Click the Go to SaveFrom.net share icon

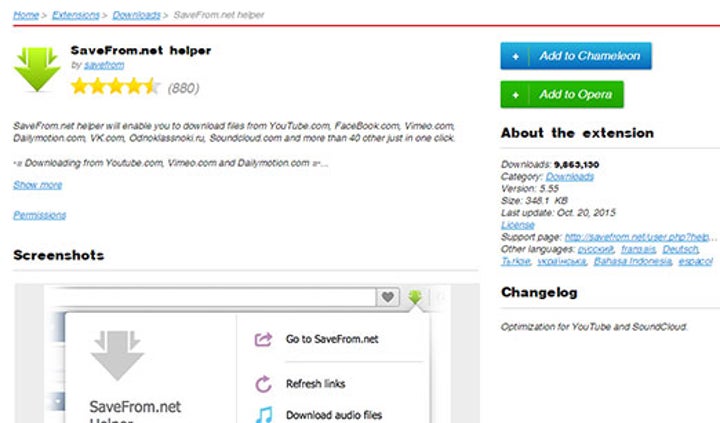(x=263, y=340)
